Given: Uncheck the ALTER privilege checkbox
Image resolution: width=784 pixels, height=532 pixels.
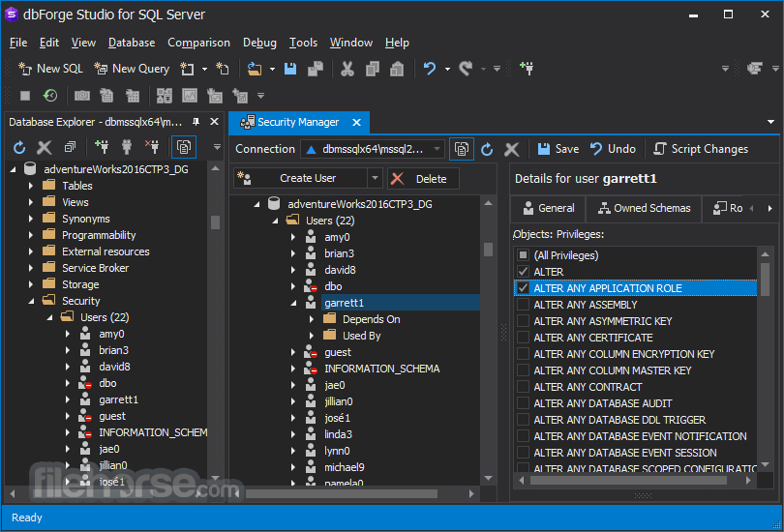Looking at the screenshot, I should coord(523,272).
